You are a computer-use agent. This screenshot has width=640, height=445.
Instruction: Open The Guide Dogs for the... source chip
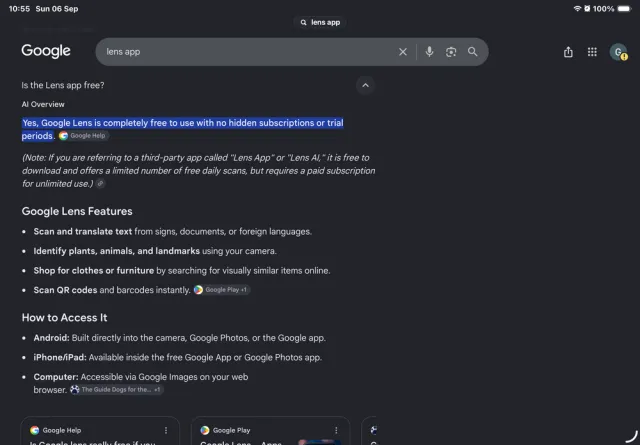click(116, 389)
